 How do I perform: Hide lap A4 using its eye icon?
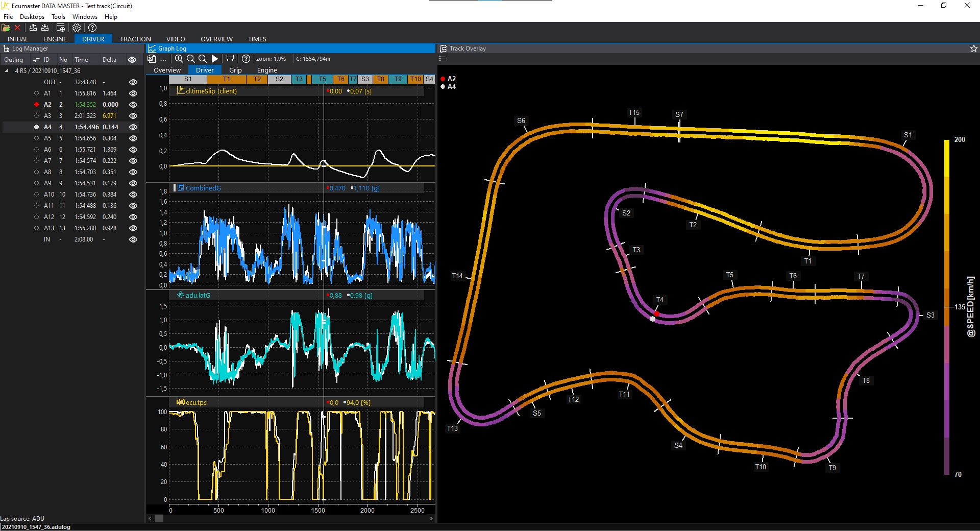133,127
